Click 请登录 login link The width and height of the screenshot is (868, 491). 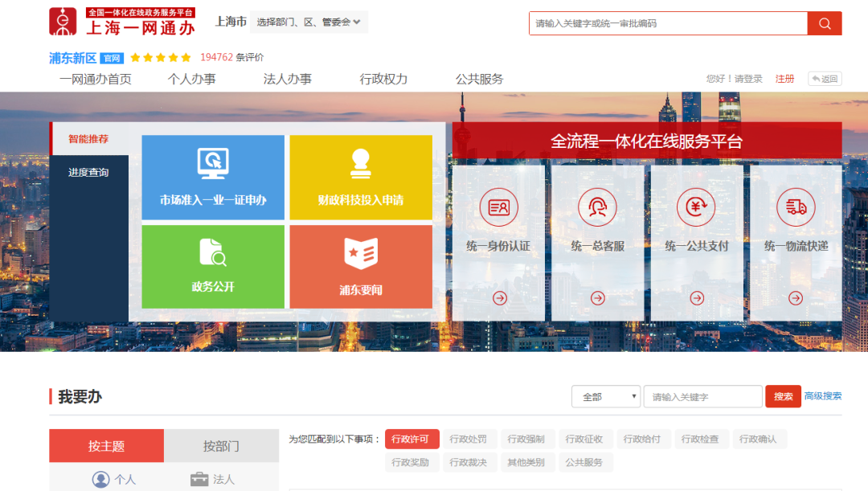748,79
